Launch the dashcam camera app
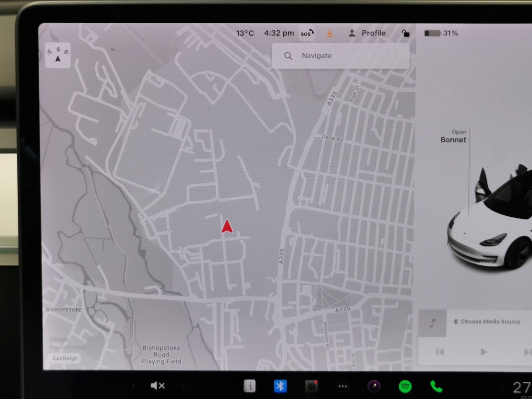 pos(311,386)
